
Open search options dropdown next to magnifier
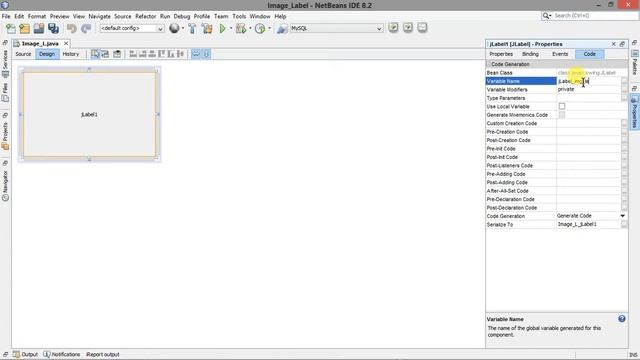pos(550,16)
